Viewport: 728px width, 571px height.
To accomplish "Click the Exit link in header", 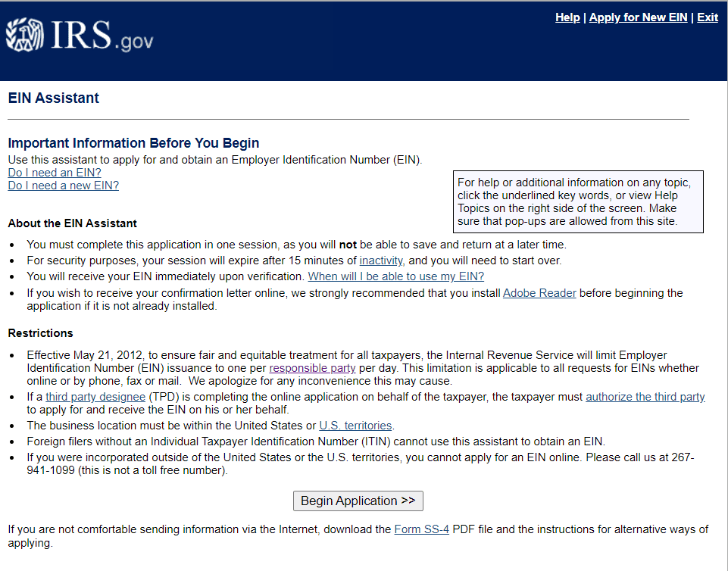I will point(707,17).
